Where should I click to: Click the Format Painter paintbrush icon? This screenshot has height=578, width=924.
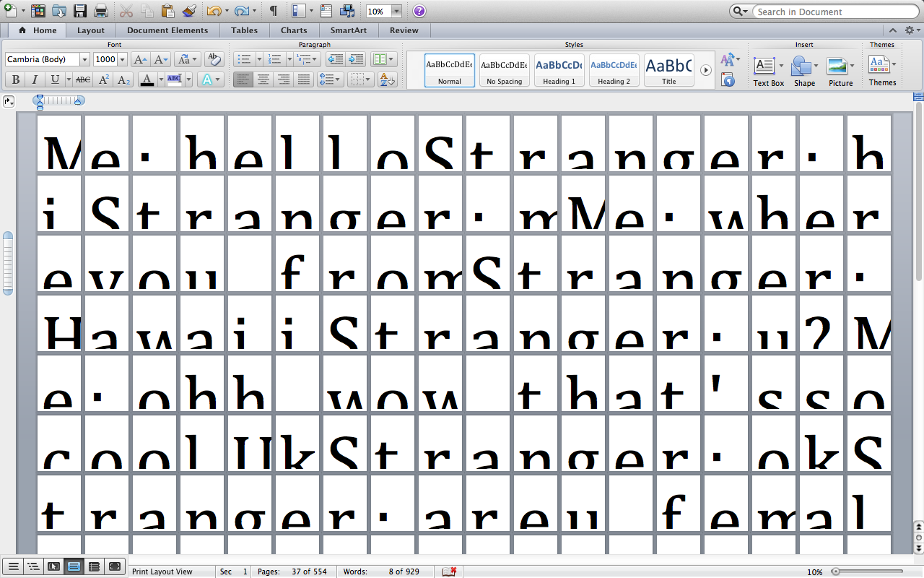pos(188,11)
